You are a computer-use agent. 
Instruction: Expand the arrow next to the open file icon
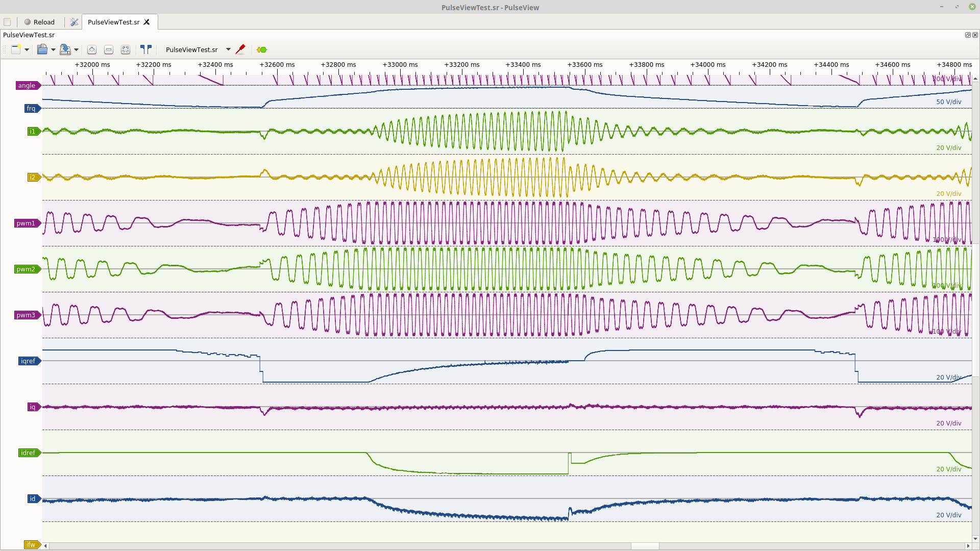(x=53, y=49)
